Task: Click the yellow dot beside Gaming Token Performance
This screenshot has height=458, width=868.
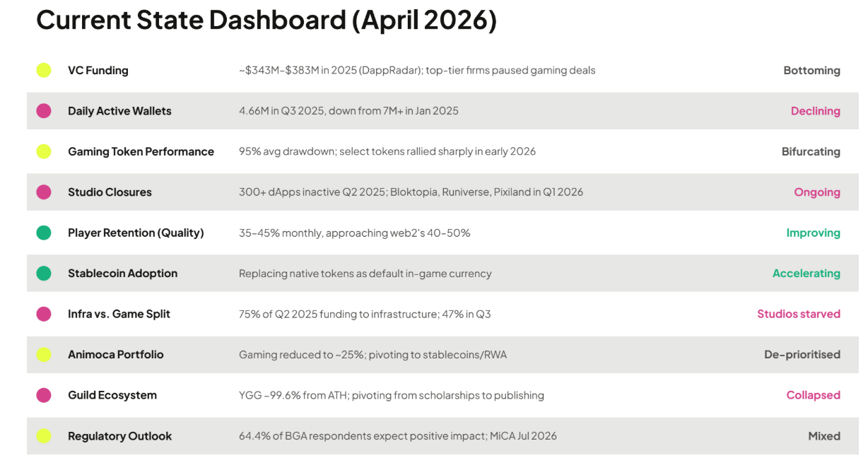Action: pos(44,151)
